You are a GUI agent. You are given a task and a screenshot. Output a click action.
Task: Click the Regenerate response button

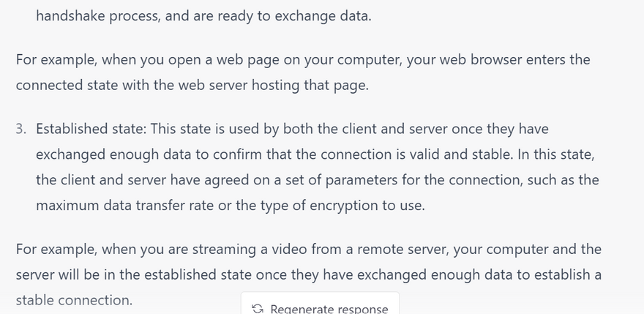(320, 307)
